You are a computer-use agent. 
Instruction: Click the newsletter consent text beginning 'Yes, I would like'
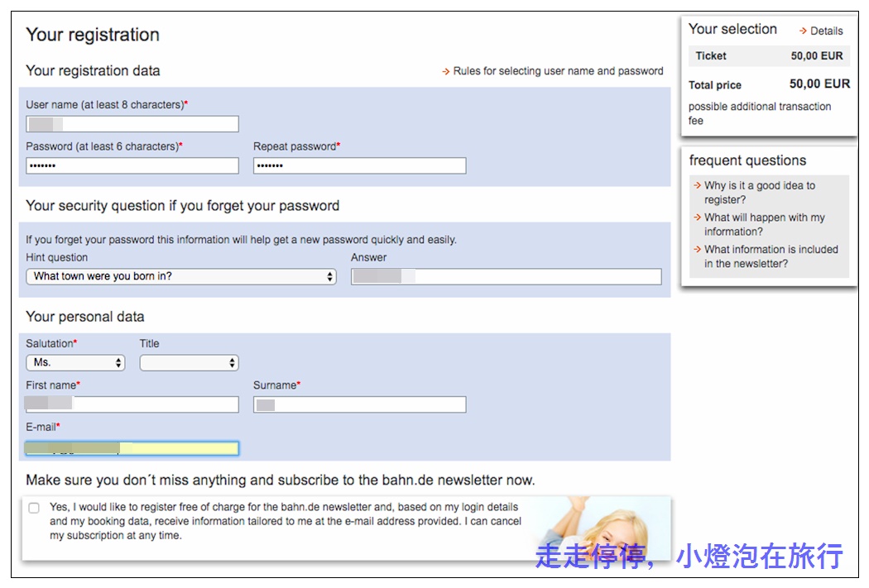(x=286, y=521)
